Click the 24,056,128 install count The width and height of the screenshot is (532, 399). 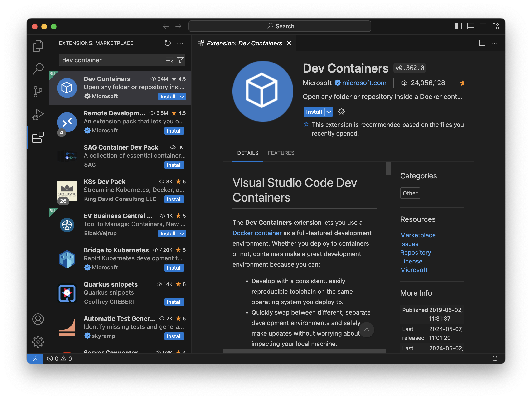pos(428,83)
